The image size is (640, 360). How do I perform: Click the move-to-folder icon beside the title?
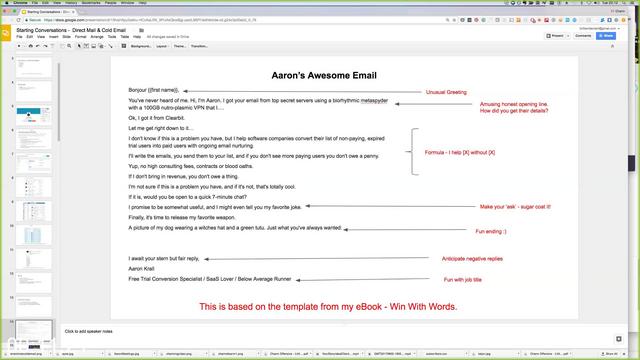pyautogui.click(x=142, y=30)
